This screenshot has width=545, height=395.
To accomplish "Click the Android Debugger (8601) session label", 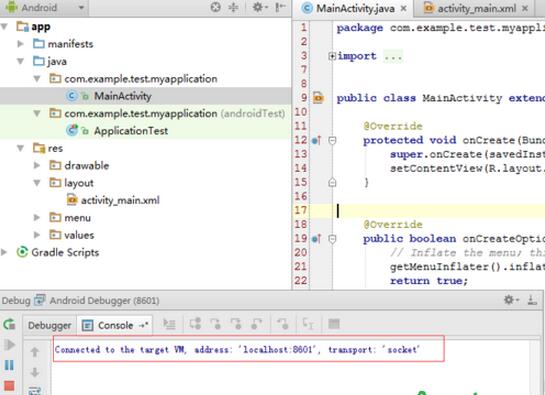I will tap(104, 300).
